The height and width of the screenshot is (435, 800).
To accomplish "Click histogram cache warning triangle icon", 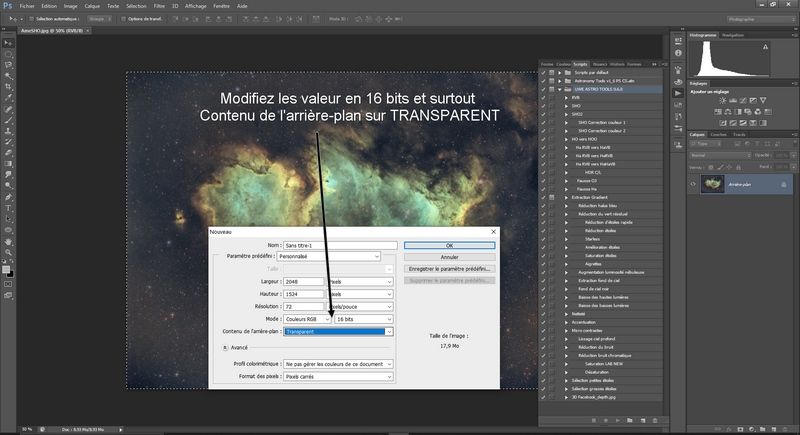I will click(x=765, y=47).
